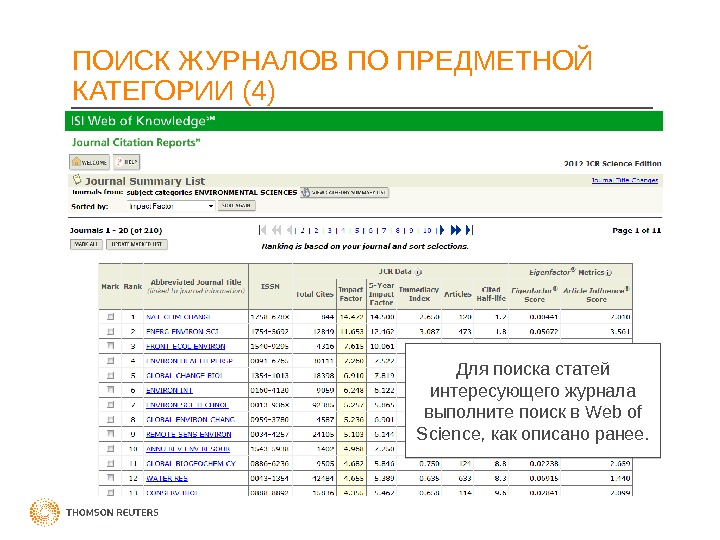Image resolution: width=720 pixels, height=540 pixels.
Task: Open the Help button with question mark
Action: pos(127,162)
